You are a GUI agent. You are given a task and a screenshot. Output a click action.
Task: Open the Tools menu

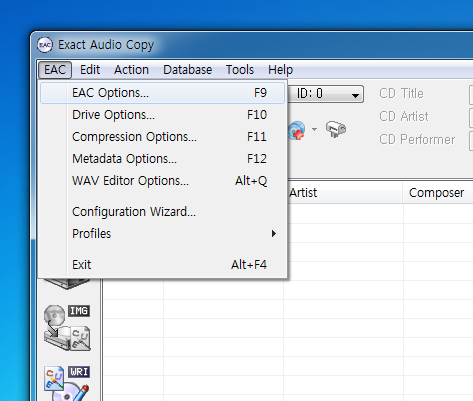(x=240, y=70)
